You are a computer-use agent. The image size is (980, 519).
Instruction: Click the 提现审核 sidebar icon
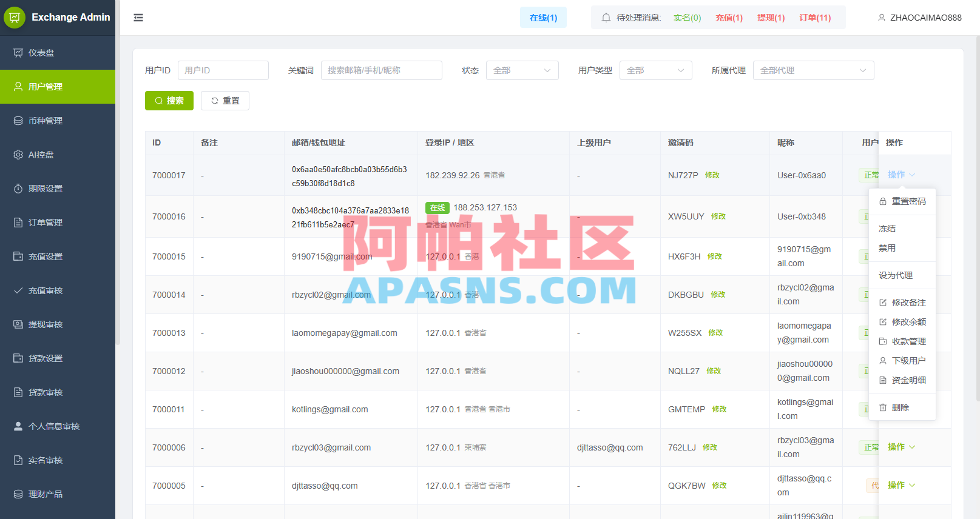pos(18,324)
